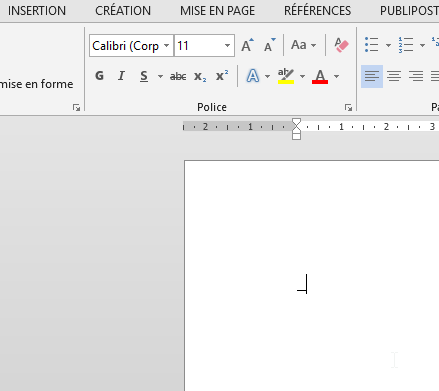Clear all formatting with the eraser icon
Screen dimensions: 439x391
click(341, 45)
